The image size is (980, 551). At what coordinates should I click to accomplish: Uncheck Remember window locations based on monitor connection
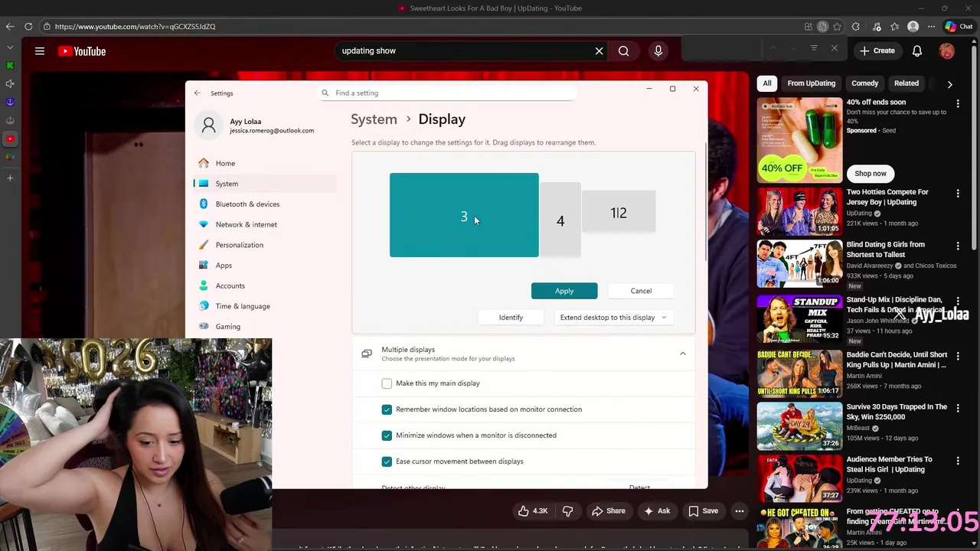(x=387, y=409)
